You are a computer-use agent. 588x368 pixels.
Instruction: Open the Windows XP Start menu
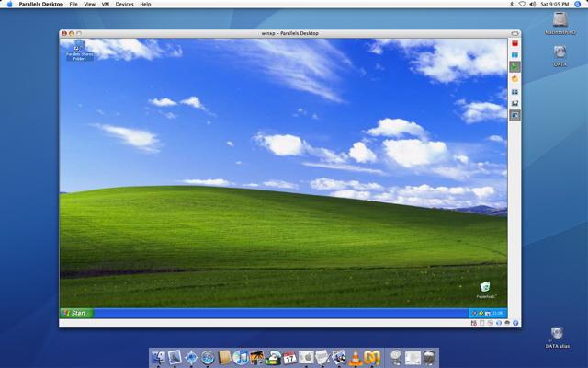point(76,313)
